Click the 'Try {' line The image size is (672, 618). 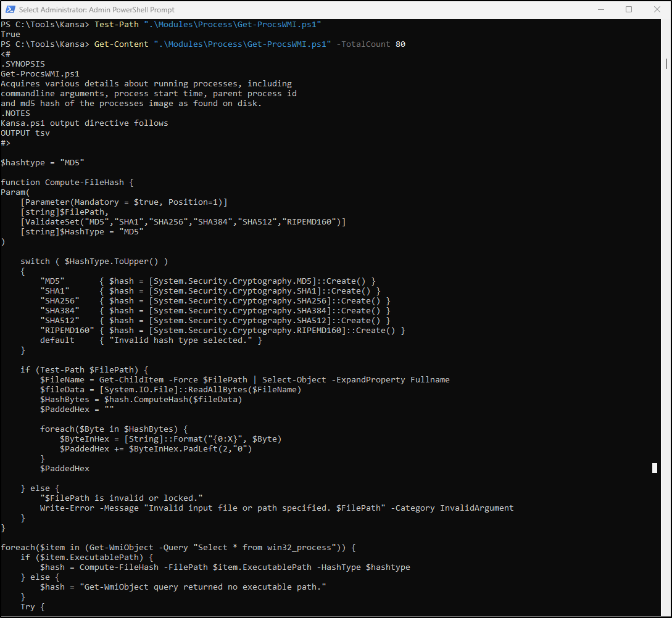point(33,606)
